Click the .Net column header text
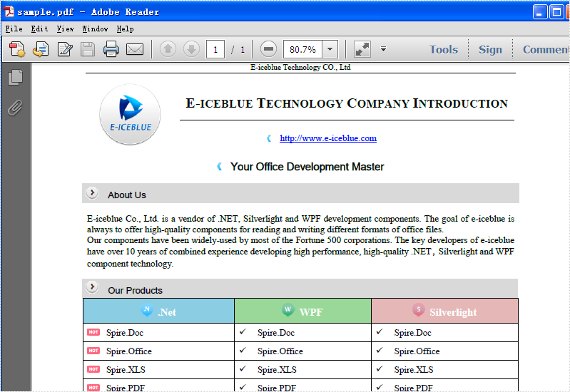Screen dimensions: 570x392 tap(167, 312)
